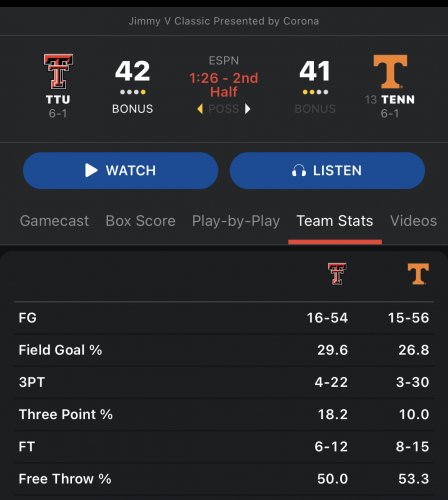Open the Play-by-Play tab
This screenshot has height=500, width=448.
(236, 221)
